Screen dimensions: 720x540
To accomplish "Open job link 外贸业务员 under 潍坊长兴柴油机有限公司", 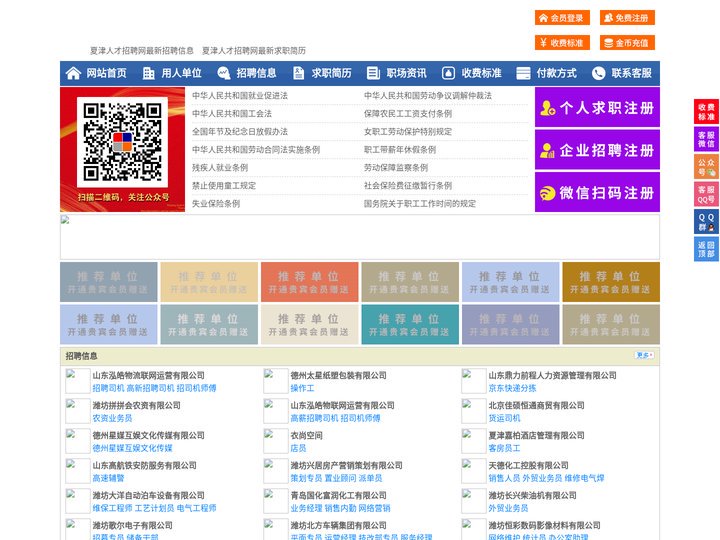I will coord(508,508).
